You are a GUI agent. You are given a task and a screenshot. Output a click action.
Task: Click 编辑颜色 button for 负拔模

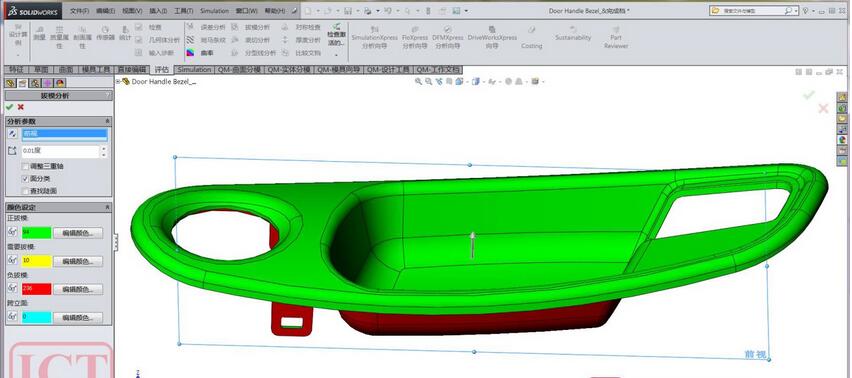click(x=78, y=289)
